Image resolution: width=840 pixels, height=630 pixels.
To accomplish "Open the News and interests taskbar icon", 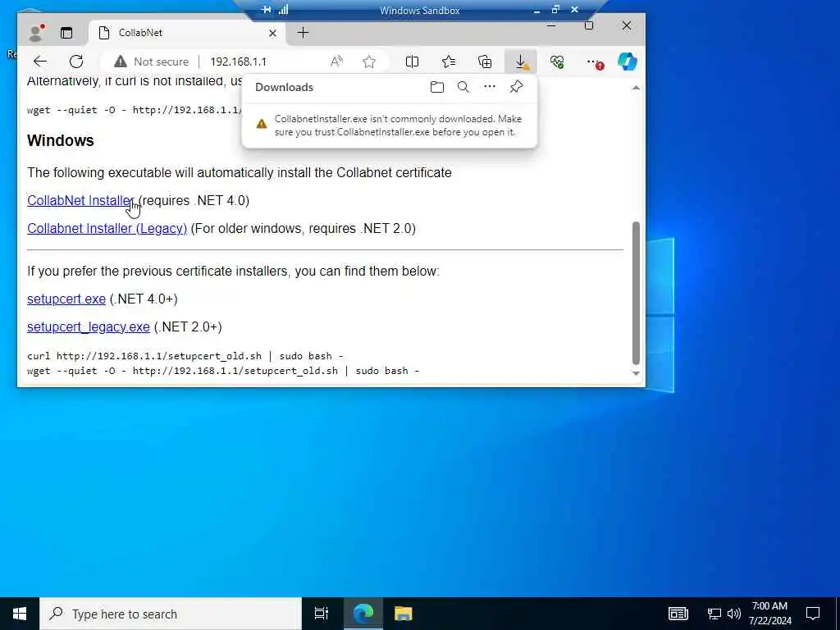I will (x=678, y=614).
